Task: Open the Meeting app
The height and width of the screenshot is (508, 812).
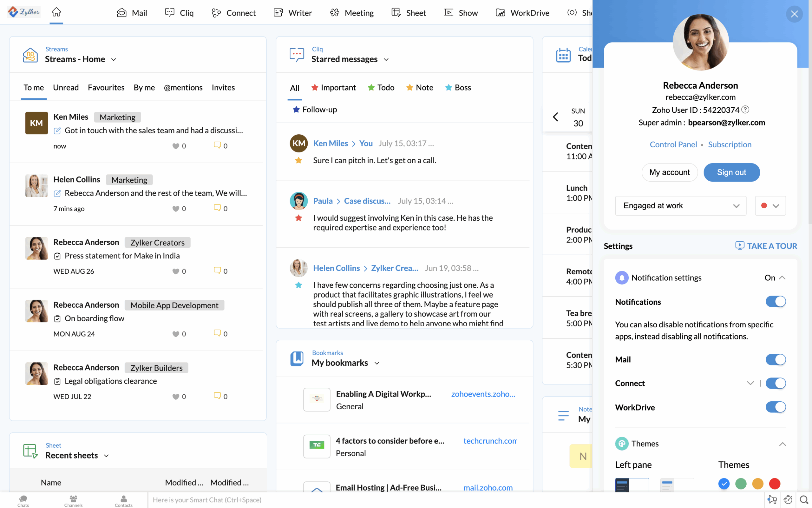Action: 352,13
